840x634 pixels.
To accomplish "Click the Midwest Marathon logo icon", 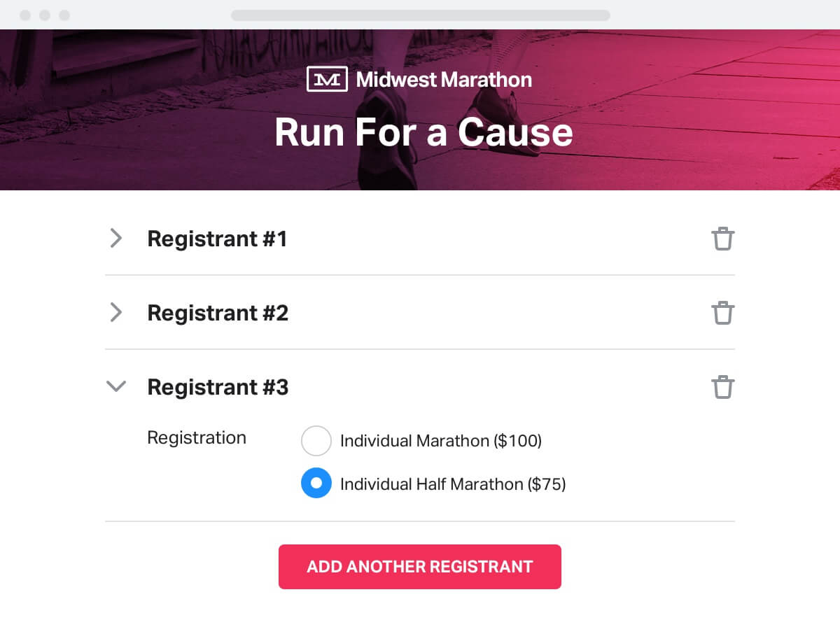I will click(326, 79).
